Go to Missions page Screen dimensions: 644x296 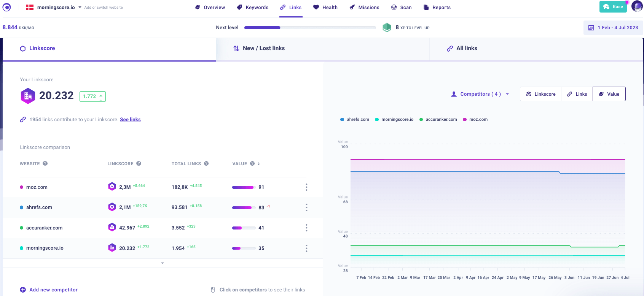tap(364, 7)
